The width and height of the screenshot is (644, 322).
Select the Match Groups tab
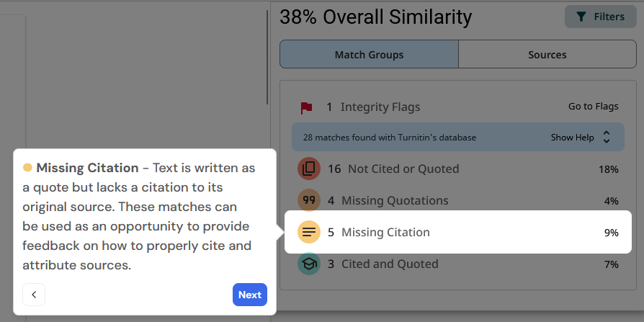[x=369, y=55]
